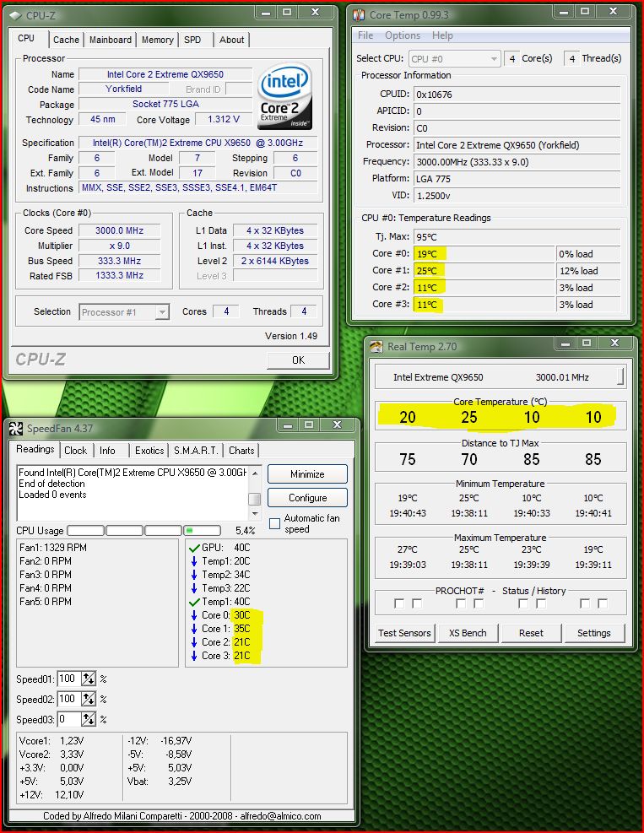Click the Speed02 value field
Viewport: 644px width, 833px height.
pos(69,699)
